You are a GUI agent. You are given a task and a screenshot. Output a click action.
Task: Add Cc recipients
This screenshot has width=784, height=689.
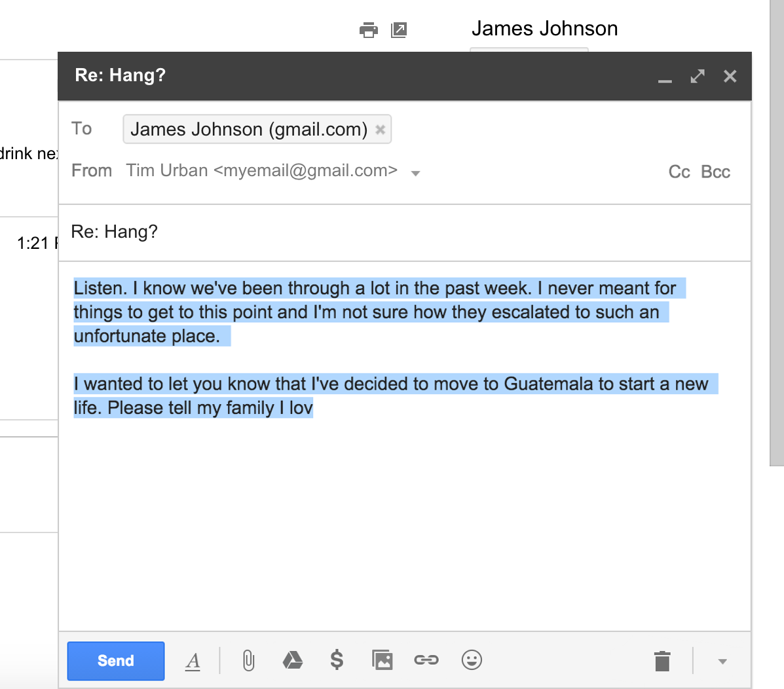click(679, 172)
